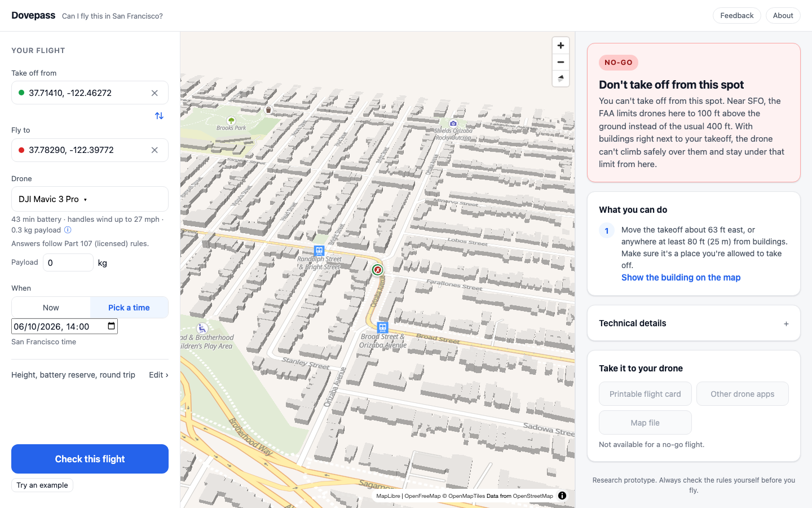Select the Broad Street & Orizaba Avenue stop icon
Screen dimensions: 812x508
click(x=382, y=327)
